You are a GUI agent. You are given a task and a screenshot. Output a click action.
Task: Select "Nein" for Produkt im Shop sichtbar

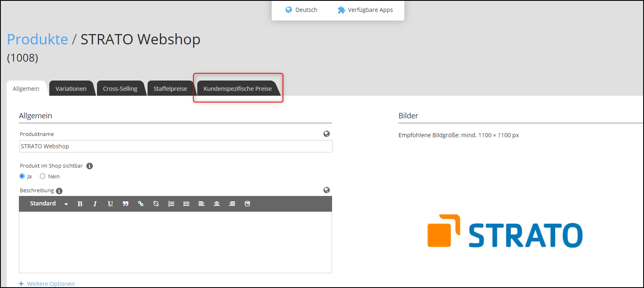[x=42, y=176]
